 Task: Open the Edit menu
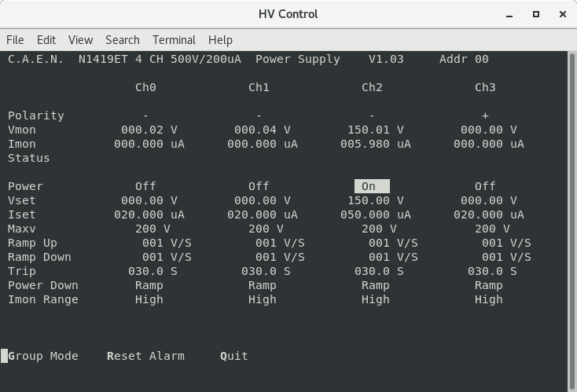pyautogui.click(x=46, y=40)
